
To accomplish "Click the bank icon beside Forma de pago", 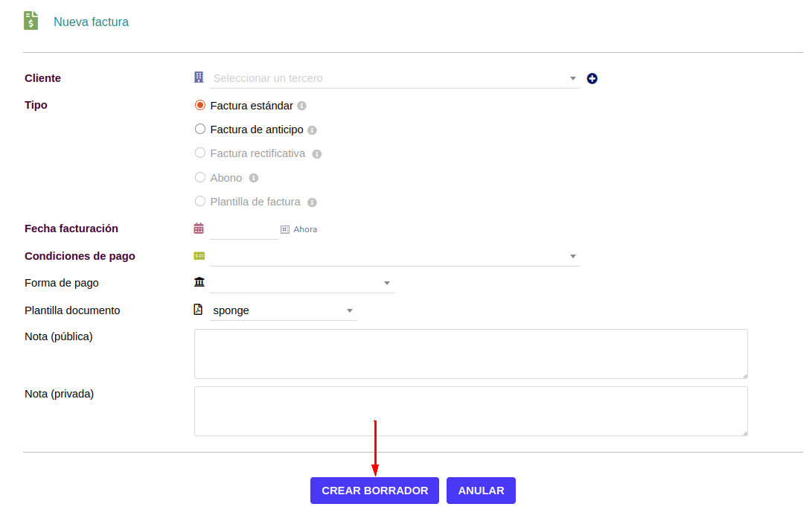I will click(x=199, y=281).
